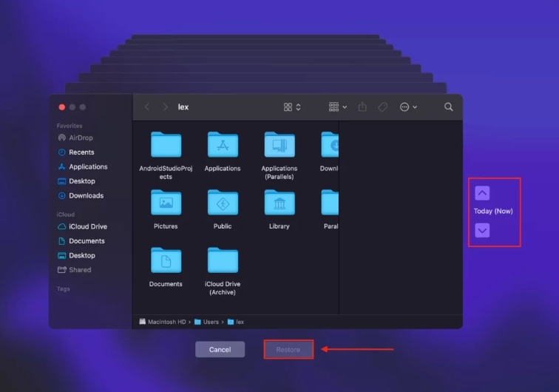559x392 pixels.
Task: Select Applications (Parallels) folder
Action: pyautogui.click(x=279, y=145)
